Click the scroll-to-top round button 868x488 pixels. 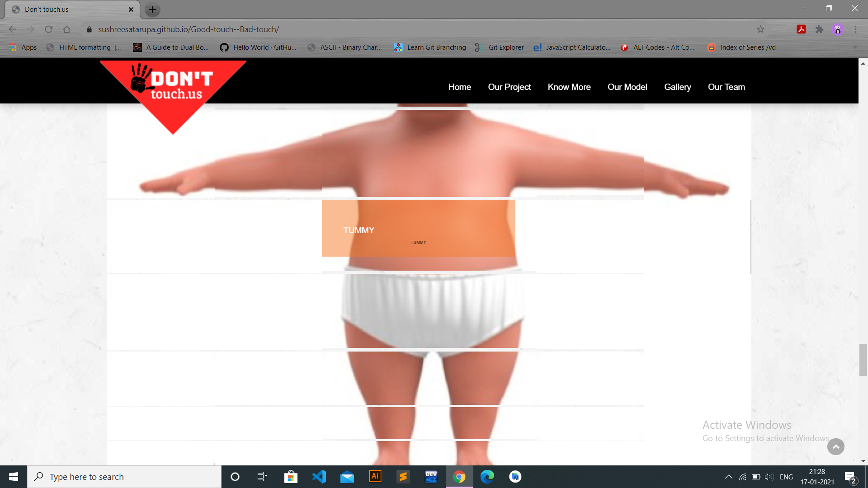[x=835, y=446]
